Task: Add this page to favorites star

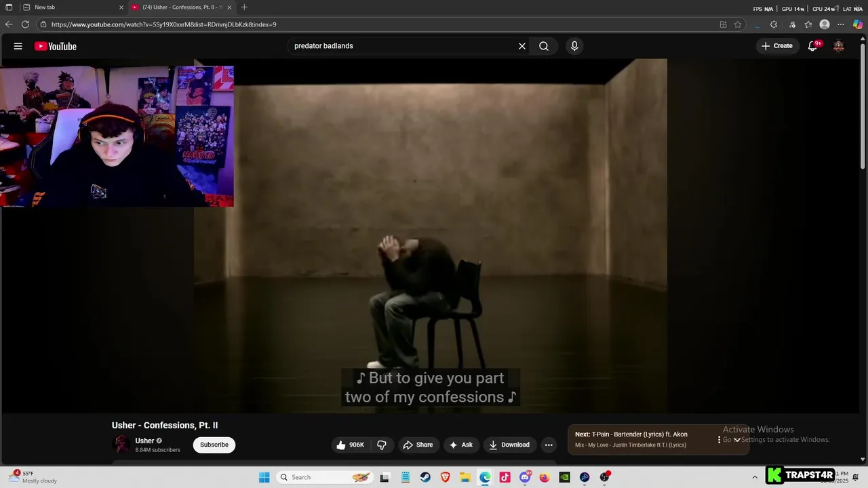Action: [x=738, y=24]
